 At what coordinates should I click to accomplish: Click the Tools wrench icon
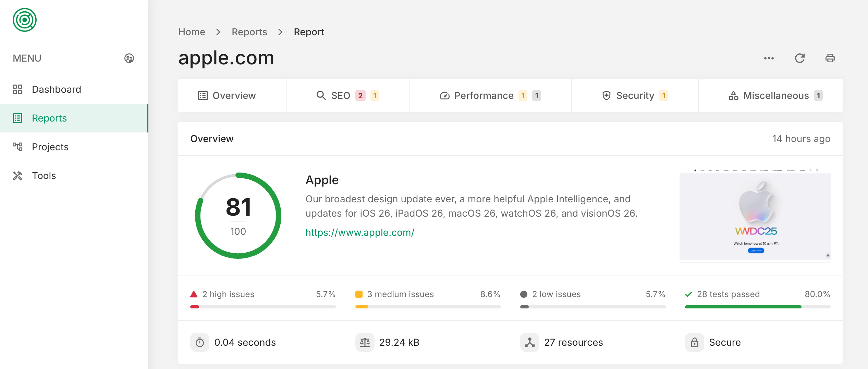click(17, 176)
